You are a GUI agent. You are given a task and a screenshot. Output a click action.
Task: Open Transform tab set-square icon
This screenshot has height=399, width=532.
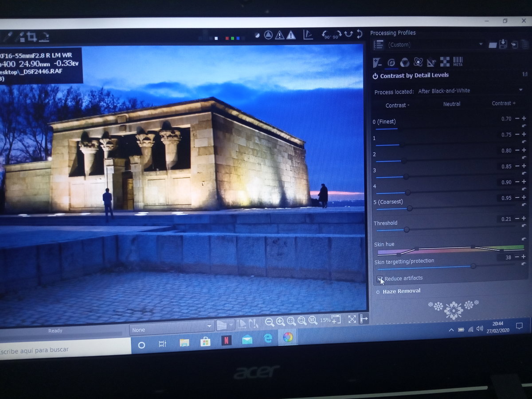click(x=431, y=62)
